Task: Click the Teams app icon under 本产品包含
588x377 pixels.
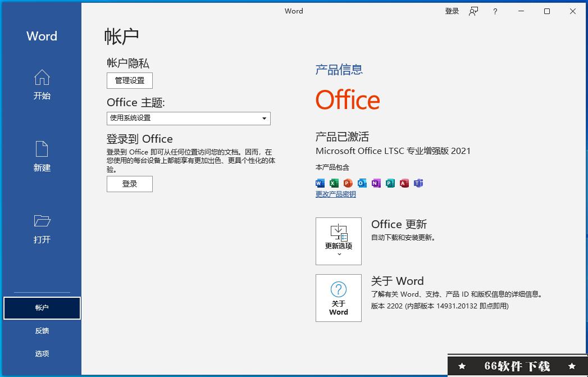Action: coord(418,183)
